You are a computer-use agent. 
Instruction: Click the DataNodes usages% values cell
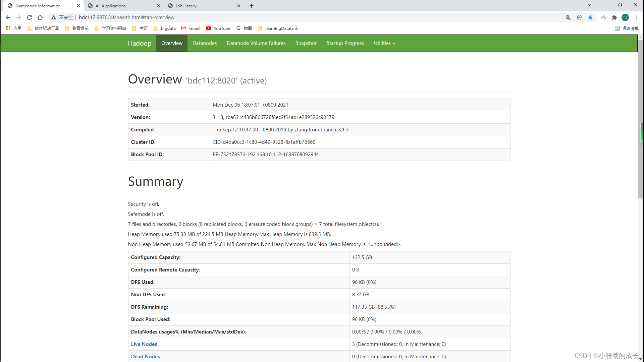coord(430,332)
